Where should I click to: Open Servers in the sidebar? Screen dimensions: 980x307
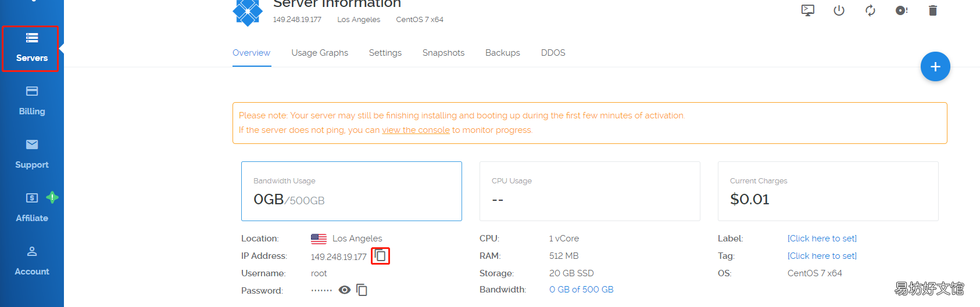[31, 48]
